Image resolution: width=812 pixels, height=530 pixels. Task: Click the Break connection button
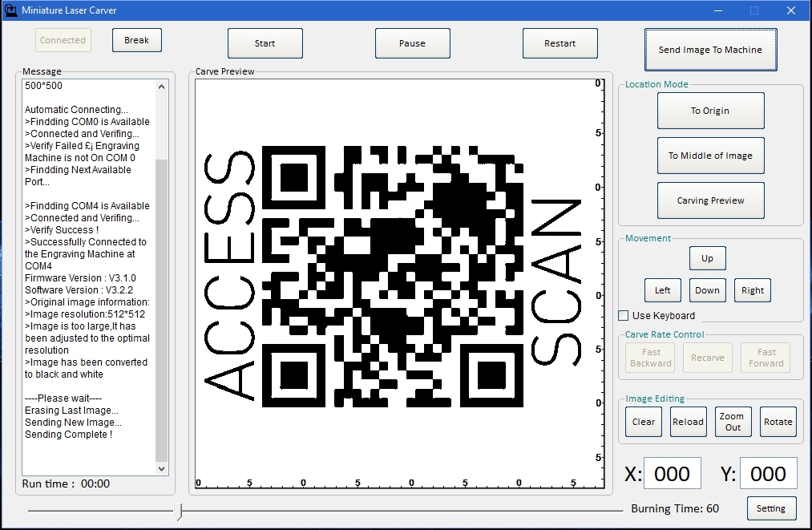click(x=137, y=40)
